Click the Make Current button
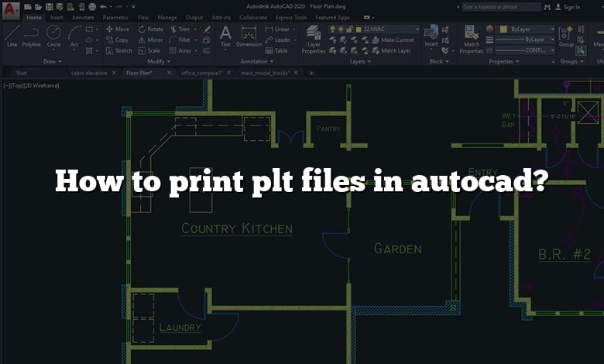This screenshot has width=604, height=364. [393, 39]
